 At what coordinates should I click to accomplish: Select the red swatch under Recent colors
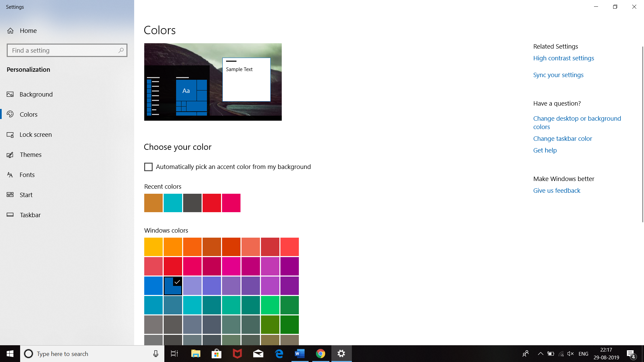(212, 203)
